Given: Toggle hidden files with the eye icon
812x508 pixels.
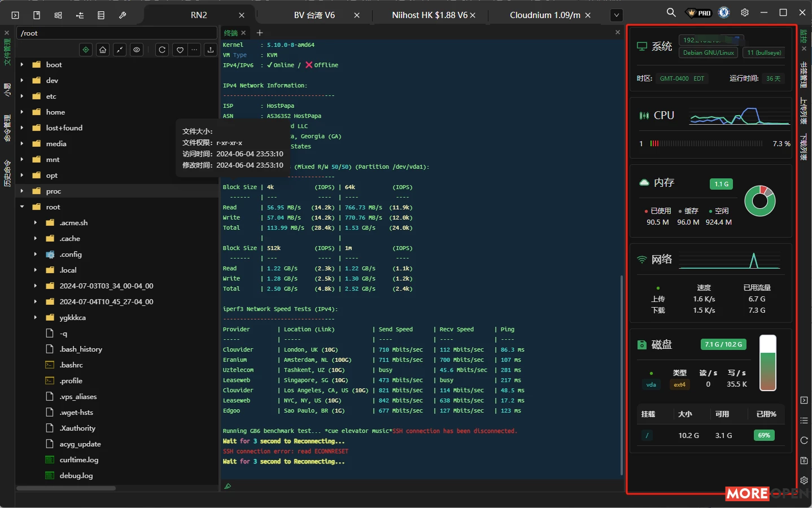Looking at the screenshot, I should pyautogui.click(x=136, y=50).
